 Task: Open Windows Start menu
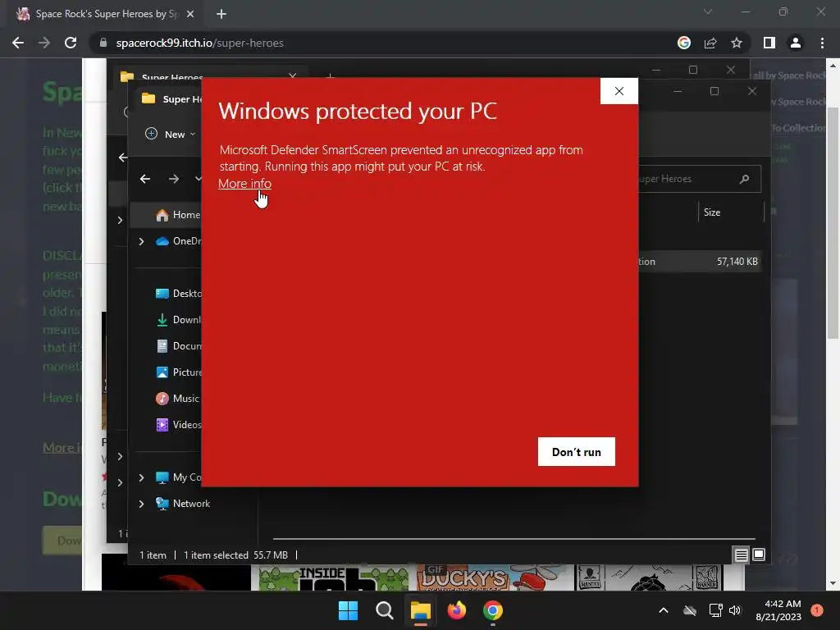[348, 610]
